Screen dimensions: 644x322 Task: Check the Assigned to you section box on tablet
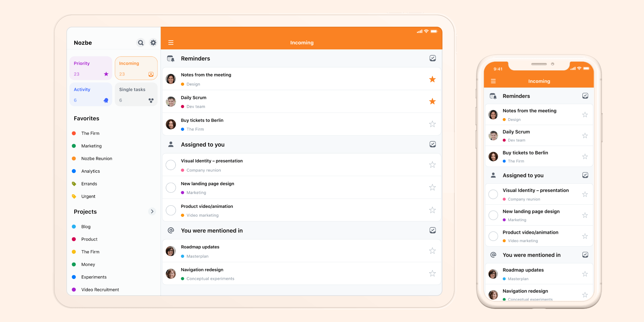click(x=433, y=144)
